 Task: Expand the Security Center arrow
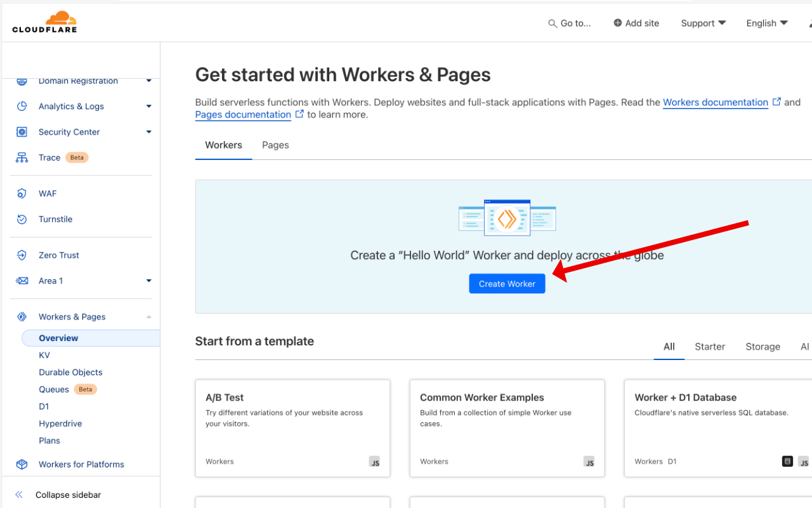pyautogui.click(x=149, y=132)
